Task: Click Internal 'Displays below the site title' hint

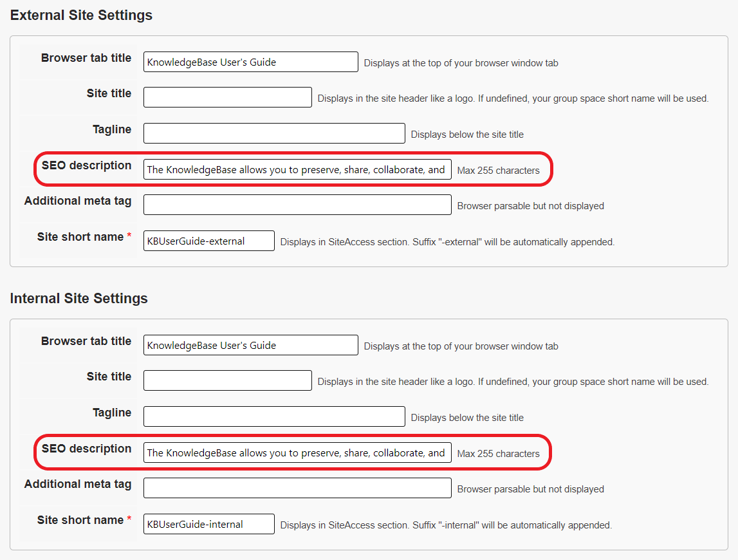Action: pos(467,418)
